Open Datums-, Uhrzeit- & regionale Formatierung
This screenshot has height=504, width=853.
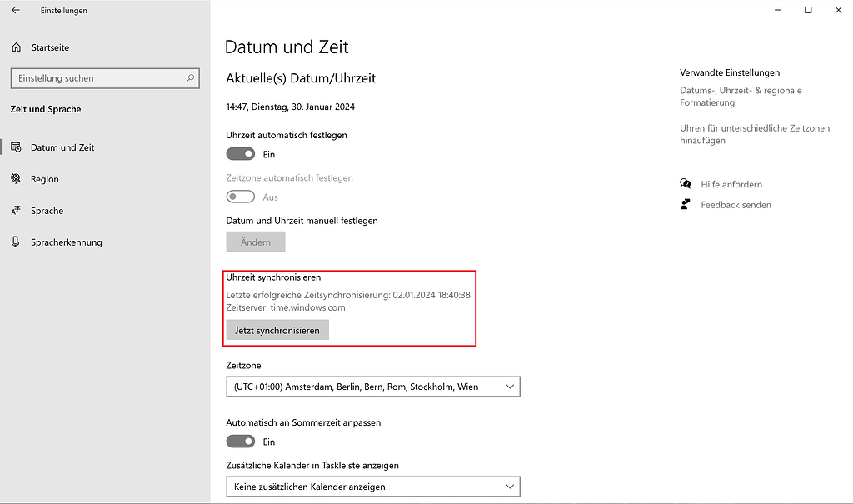click(x=741, y=95)
